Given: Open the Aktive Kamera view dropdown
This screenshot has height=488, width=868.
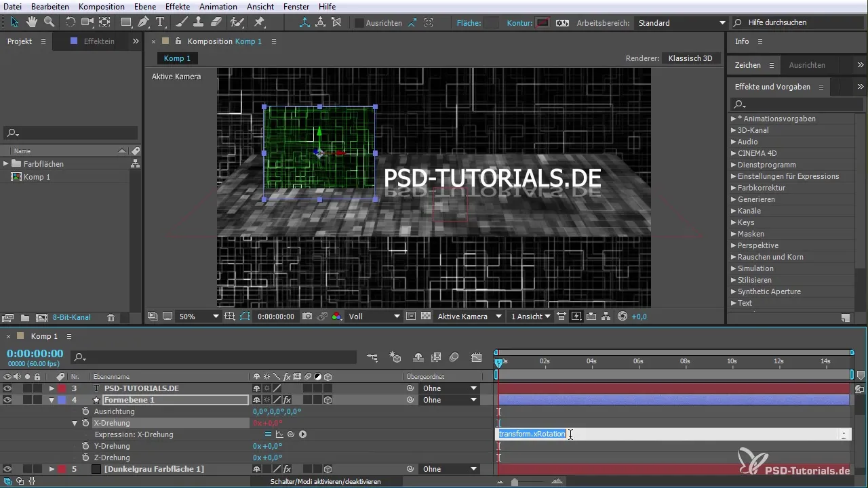Looking at the screenshot, I should (x=470, y=317).
